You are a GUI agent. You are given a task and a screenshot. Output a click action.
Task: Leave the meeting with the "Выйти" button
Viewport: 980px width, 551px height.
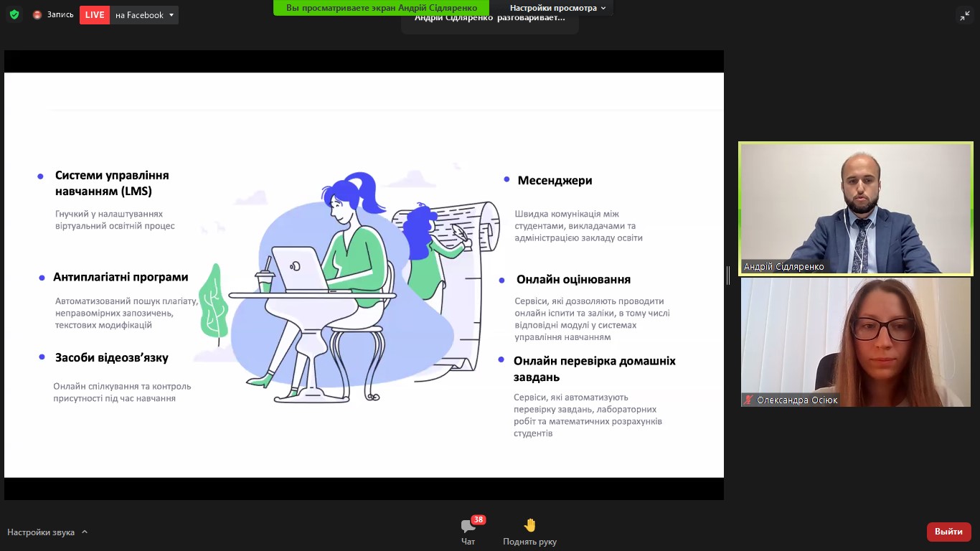948,532
